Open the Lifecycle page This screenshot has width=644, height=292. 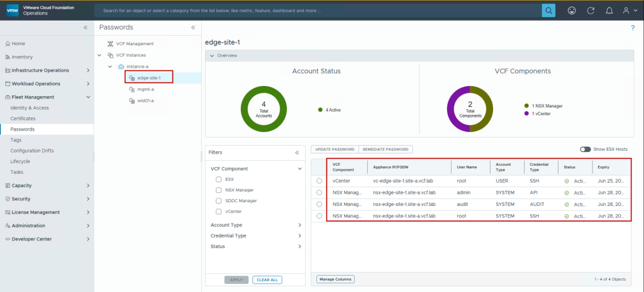19,161
